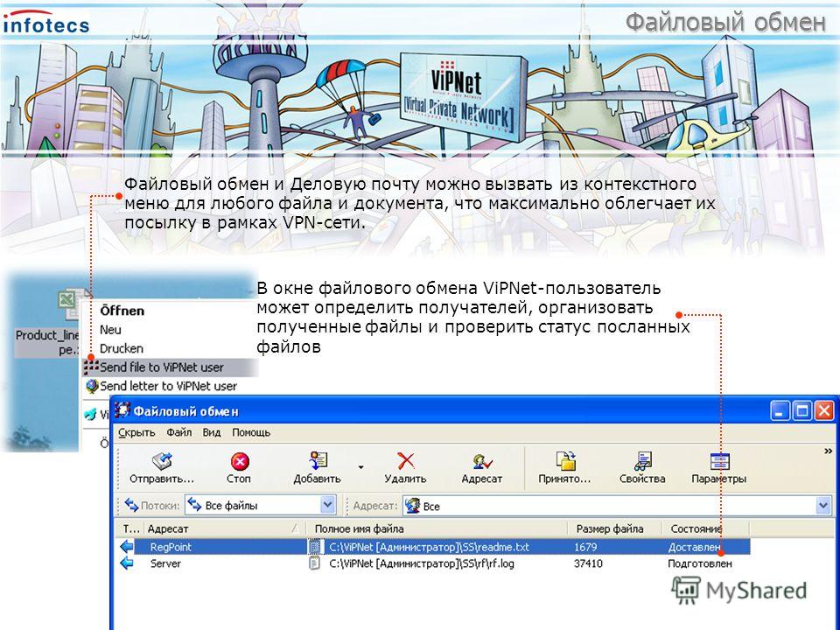
Task: Click the Доставлен status cell
Action: click(x=694, y=547)
